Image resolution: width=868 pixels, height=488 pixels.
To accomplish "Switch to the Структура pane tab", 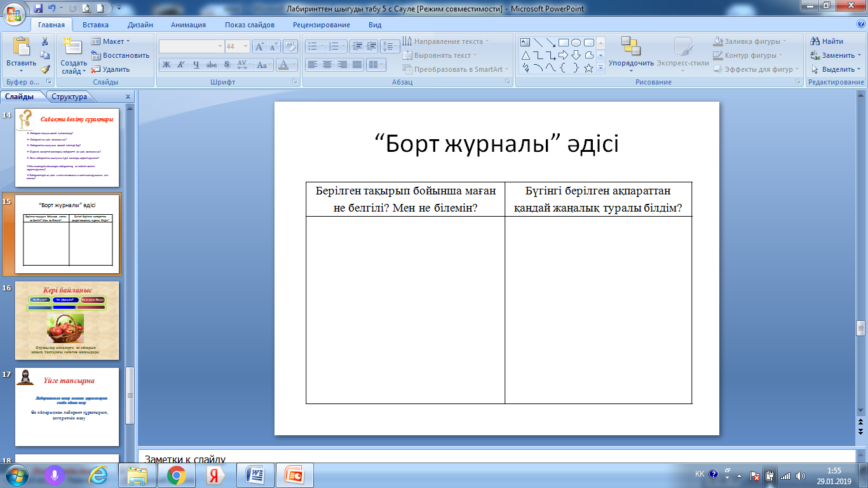I will (x=69, y=97).
